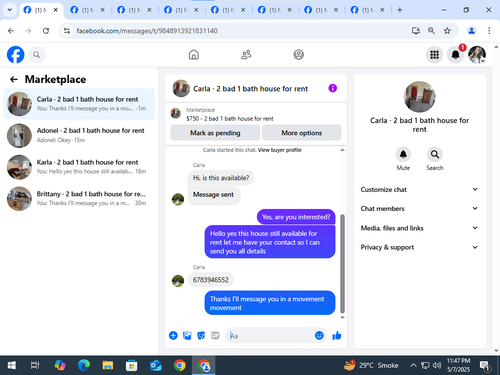Click the Facebook search magnifier icon

[x=37, y=55]
